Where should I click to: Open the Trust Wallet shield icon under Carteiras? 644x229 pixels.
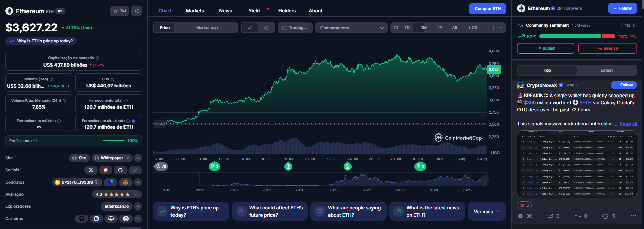[96, 219]
